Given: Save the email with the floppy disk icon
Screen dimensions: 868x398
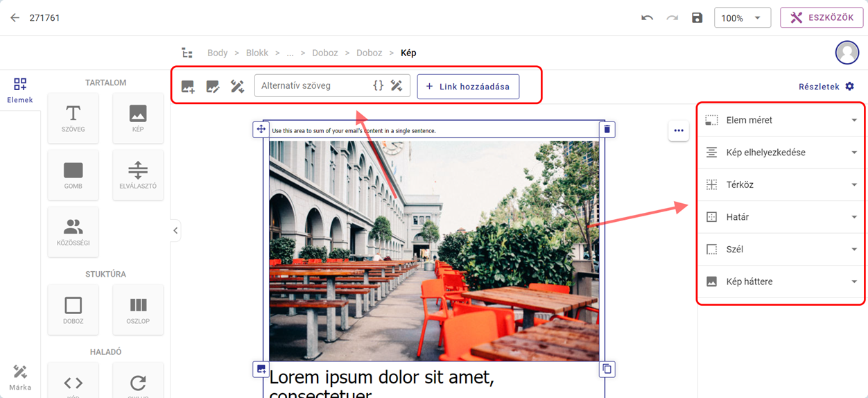Looking at the screenshot, I should 697,18.
